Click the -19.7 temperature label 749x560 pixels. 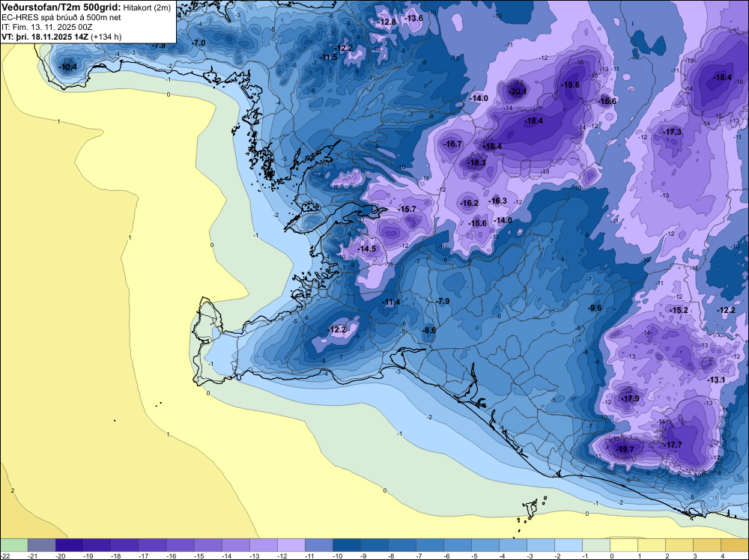click(x=625, y=450)
